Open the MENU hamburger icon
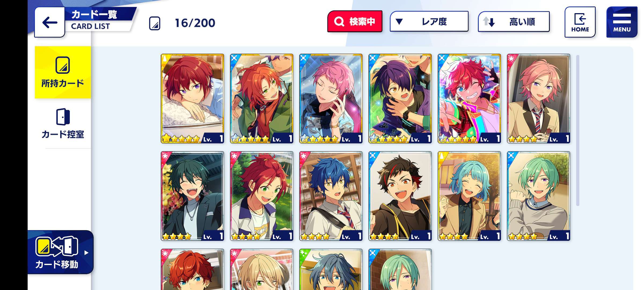The width and height of the screenshot is (644, 290). 622,22
